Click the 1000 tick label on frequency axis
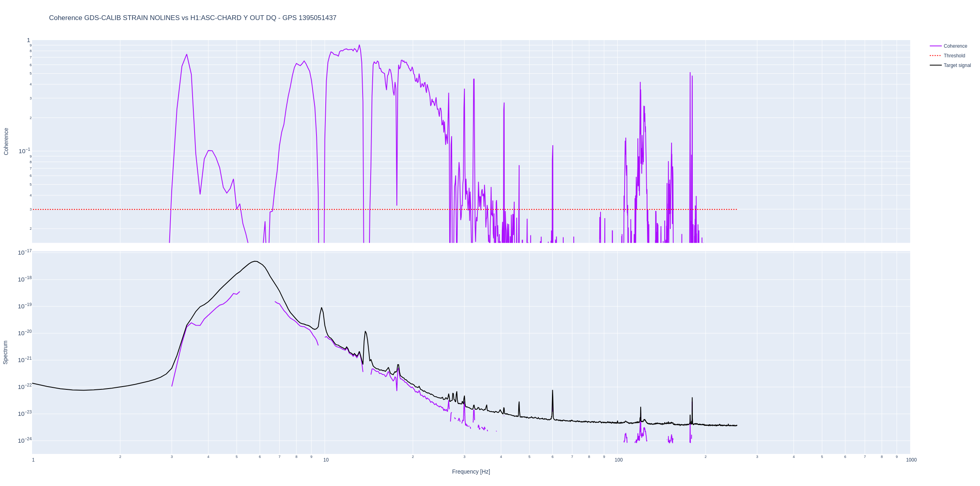Image resolution: width=980 pixels, height=486 pixels. click(x=911, y=460)
